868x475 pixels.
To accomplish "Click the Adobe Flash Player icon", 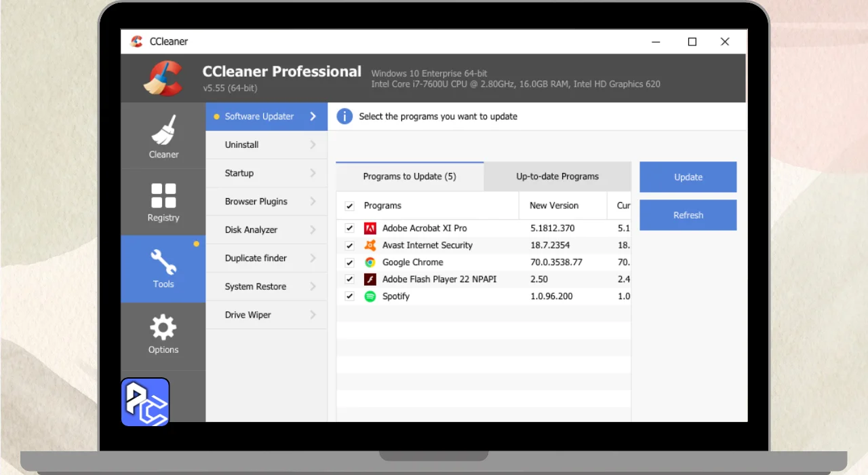I will (x=370, y=279).
